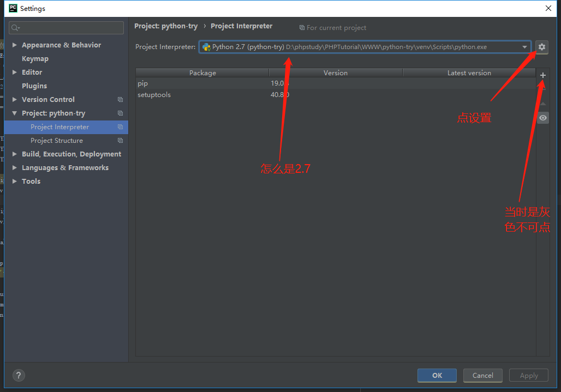Toggle the eye icon for early releases
561x392 pixels.
pos(542,118)
